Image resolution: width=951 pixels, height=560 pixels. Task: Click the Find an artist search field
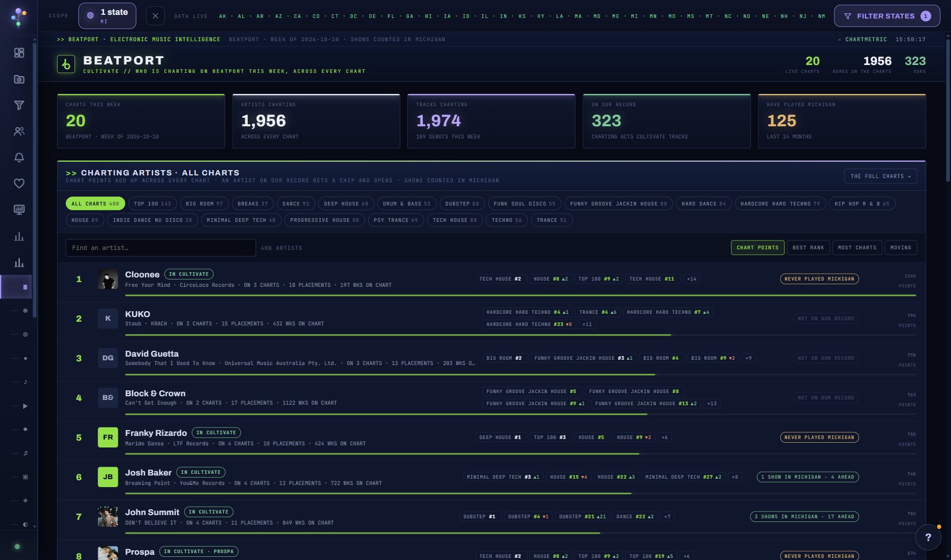(161, 248)
